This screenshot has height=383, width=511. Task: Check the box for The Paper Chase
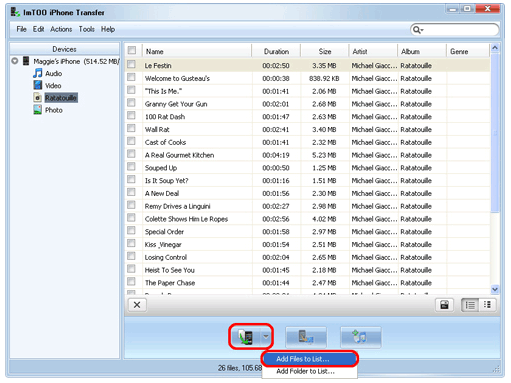pos(131,282)
